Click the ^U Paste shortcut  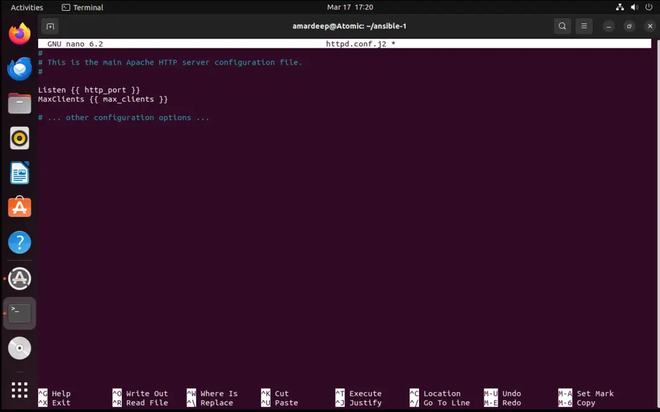click(x=279, y=403)
